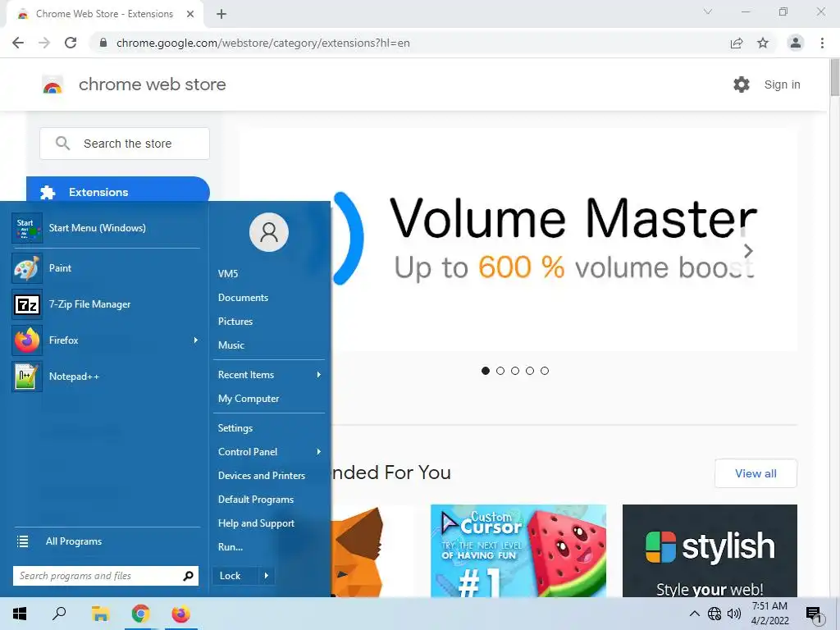Expand the Firefox jump list arrow
This screenshot has height=630, width=840.
(x=195, y=340)
